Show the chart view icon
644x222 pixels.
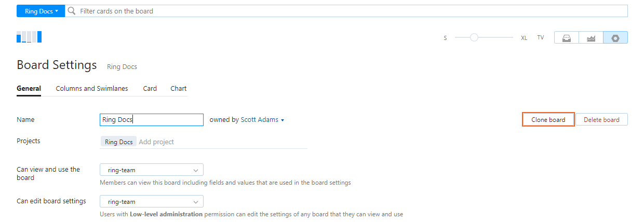[591, 38]
